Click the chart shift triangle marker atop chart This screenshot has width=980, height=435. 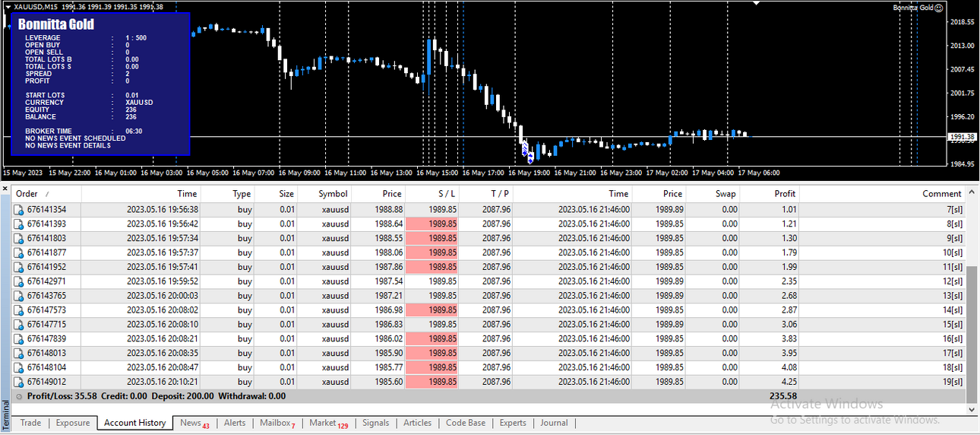(x=756, y=3)
